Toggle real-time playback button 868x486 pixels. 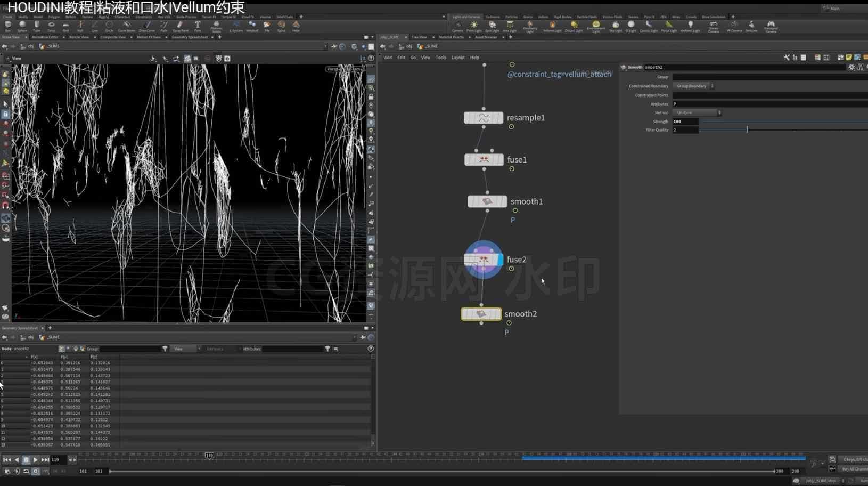point(36,471)
